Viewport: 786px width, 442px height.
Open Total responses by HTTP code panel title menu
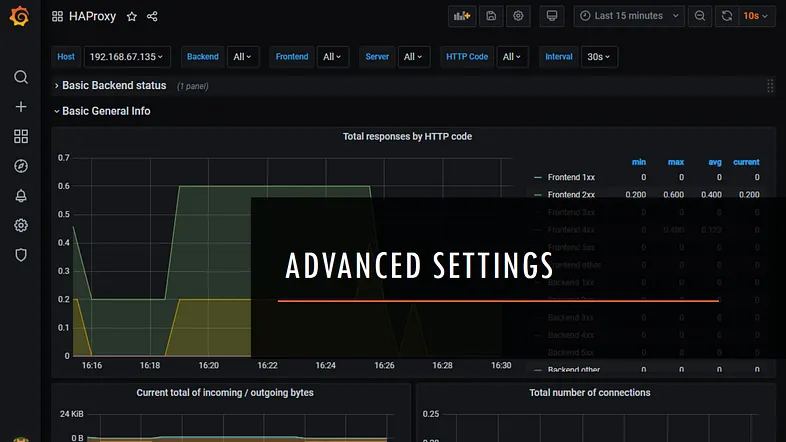pyautogui.click(x=407, y=136)
